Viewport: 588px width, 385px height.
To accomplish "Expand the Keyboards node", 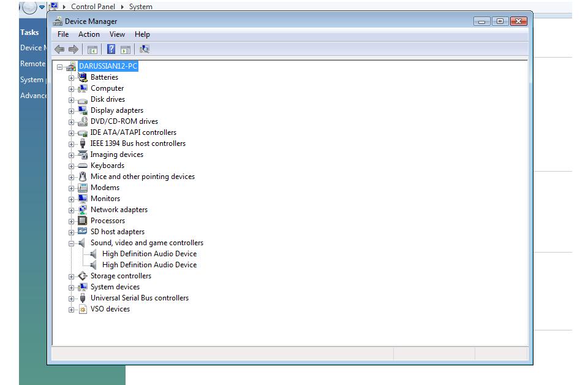I will 71,166.
